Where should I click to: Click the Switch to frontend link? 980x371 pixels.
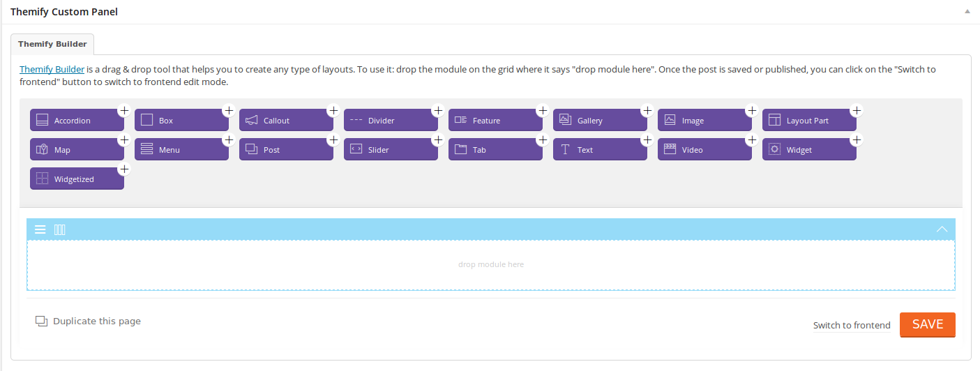(x=852, y=326)
